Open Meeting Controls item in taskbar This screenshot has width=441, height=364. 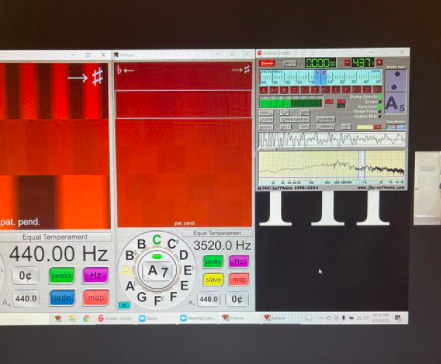(197, 318)
